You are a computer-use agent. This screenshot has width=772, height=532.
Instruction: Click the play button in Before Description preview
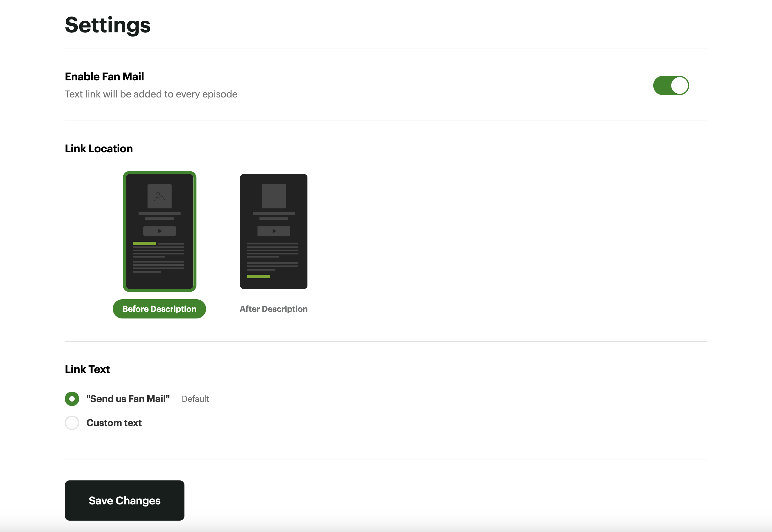pyautogui.click(x=159, y=231)
